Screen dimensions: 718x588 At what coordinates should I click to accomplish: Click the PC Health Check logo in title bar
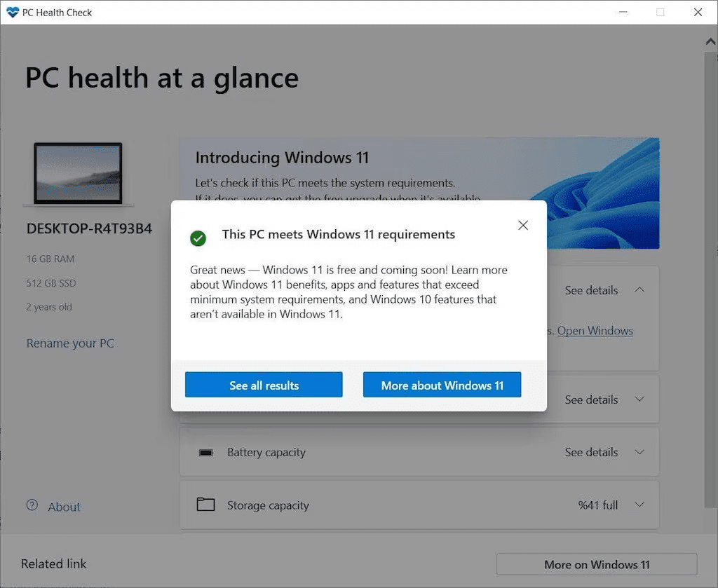click(x=11, y=12)
